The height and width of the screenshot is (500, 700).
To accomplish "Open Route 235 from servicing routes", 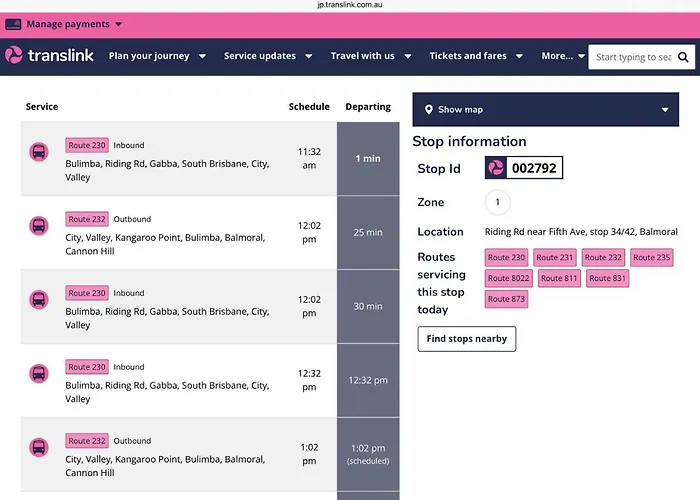I will click(x=651, y=257).
